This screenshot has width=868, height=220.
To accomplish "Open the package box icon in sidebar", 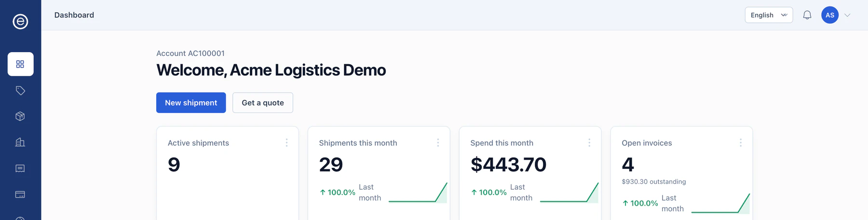I will pyautogui.click(x=20, y=116).
